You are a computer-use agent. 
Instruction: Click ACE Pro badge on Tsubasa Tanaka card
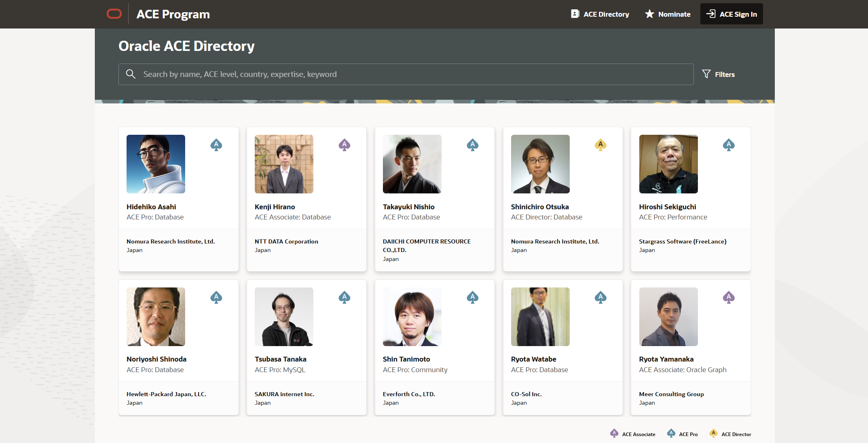click(344, 298)
